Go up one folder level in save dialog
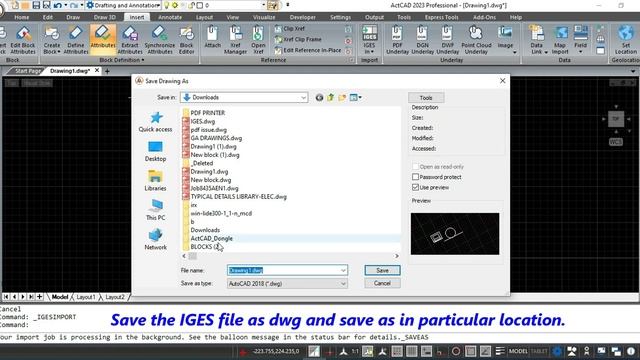 pos(331,98)
